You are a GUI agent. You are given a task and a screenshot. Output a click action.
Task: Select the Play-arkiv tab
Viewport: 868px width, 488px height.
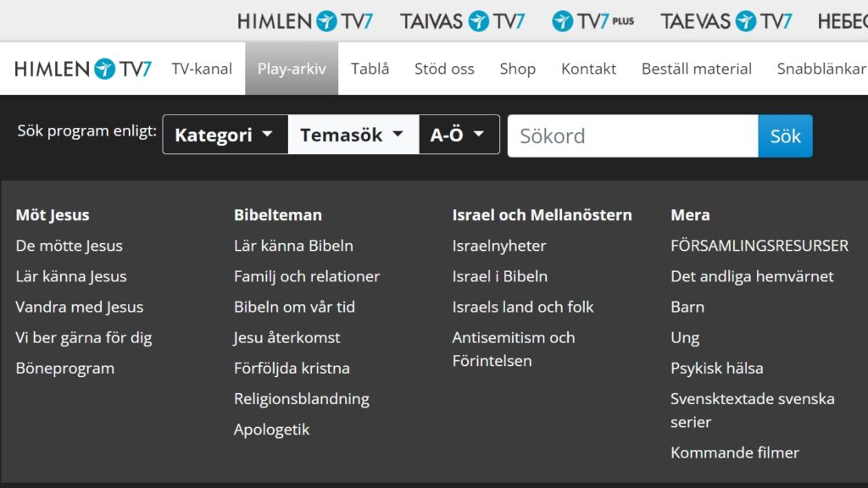click(292, 69)
